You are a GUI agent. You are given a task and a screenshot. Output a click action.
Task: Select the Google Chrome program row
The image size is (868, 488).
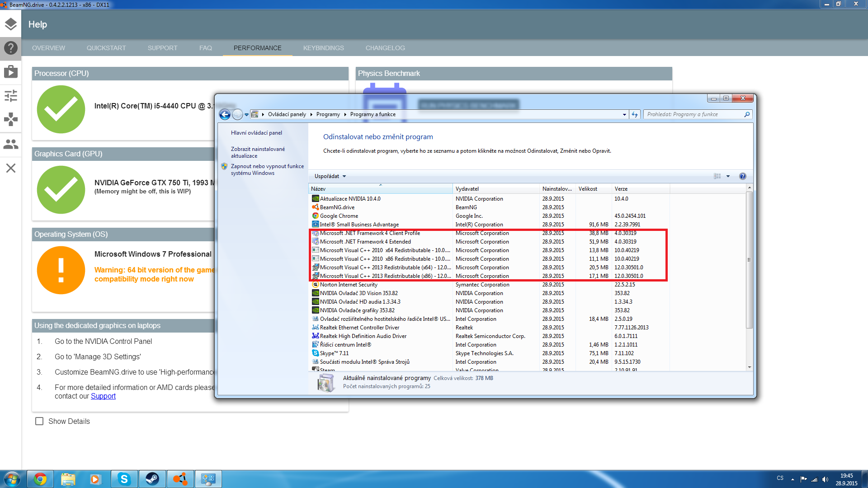(x=490, y=216)
